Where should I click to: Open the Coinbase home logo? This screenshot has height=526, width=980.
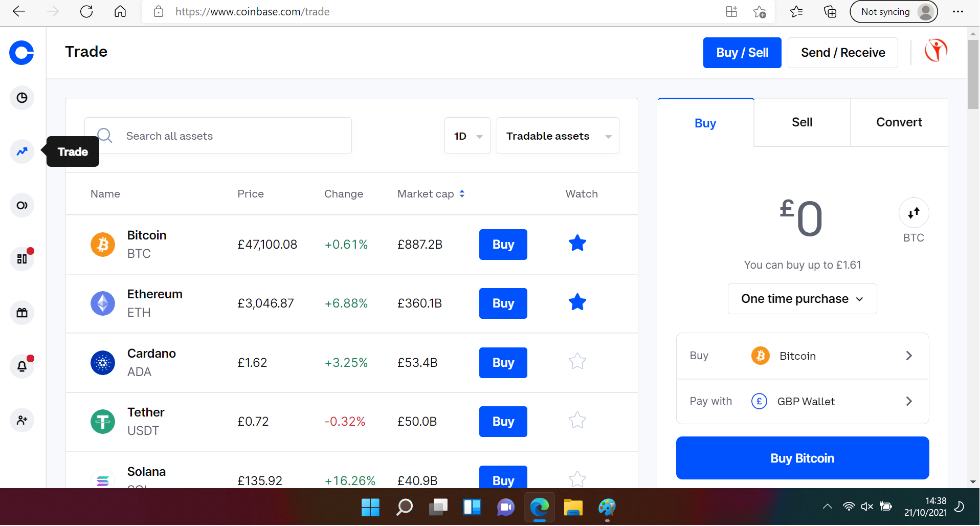21,53
